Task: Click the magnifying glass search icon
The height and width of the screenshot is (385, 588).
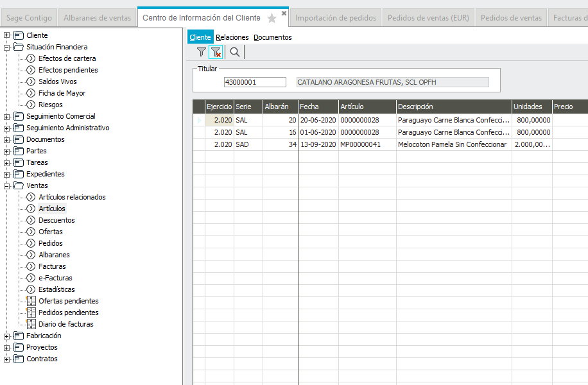Action: 235,52
